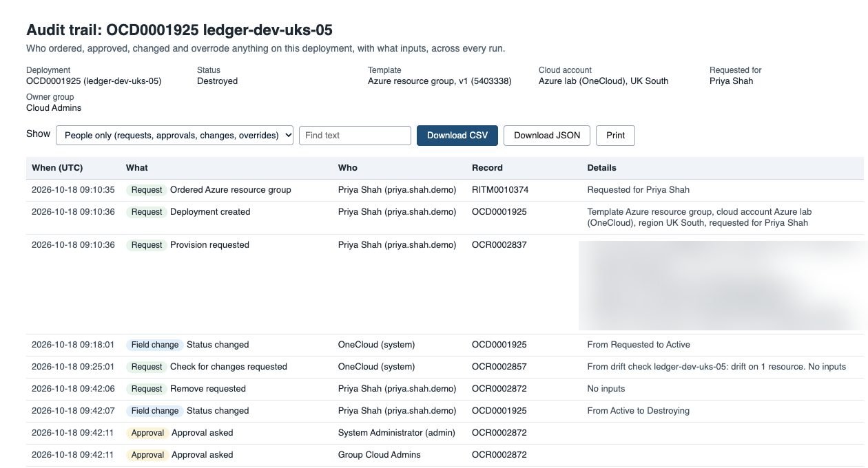Viewport: 868px width, 468px height.
Task: Click the What column header
Action: click(137, 168)
